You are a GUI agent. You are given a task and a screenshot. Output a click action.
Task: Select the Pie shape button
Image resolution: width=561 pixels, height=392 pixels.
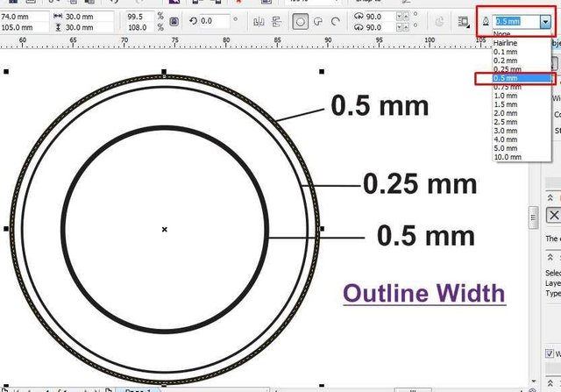coord(318,22)
